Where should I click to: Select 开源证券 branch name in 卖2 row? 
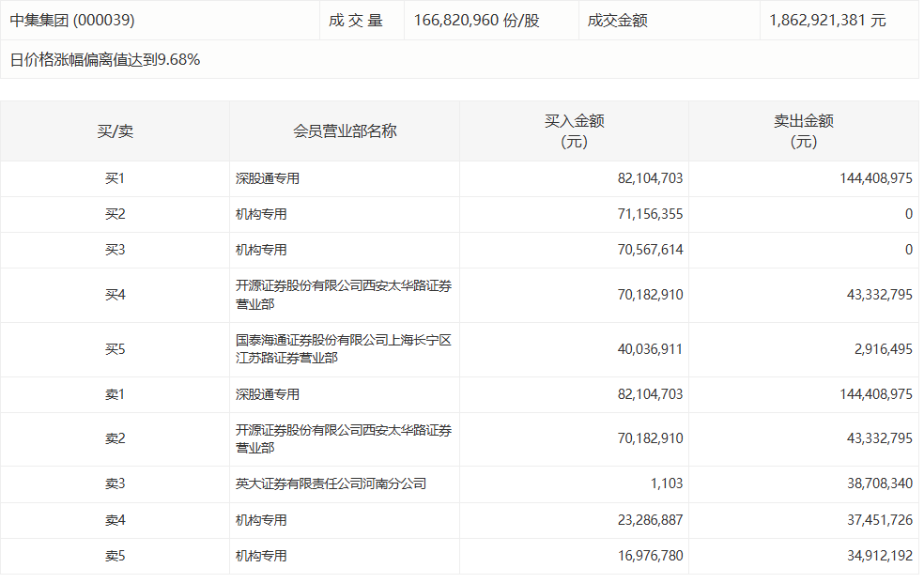pyautogui.click(x=344, y=438)
